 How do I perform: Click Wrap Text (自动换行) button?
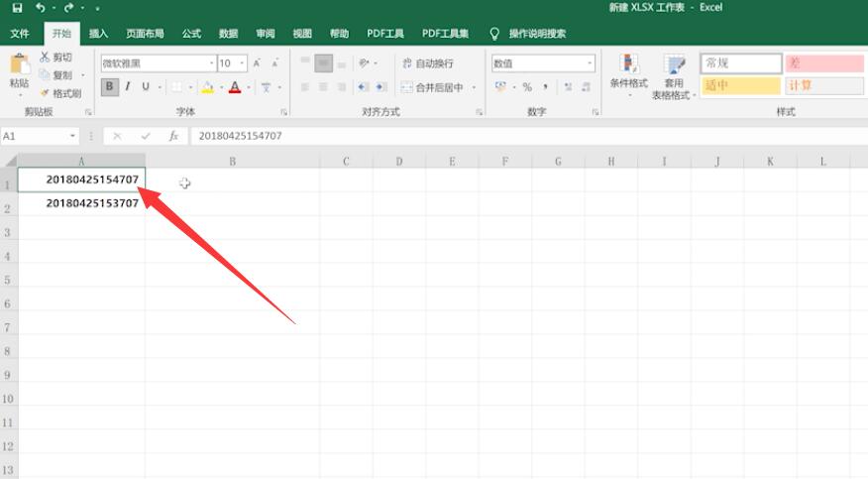point(427,63)
